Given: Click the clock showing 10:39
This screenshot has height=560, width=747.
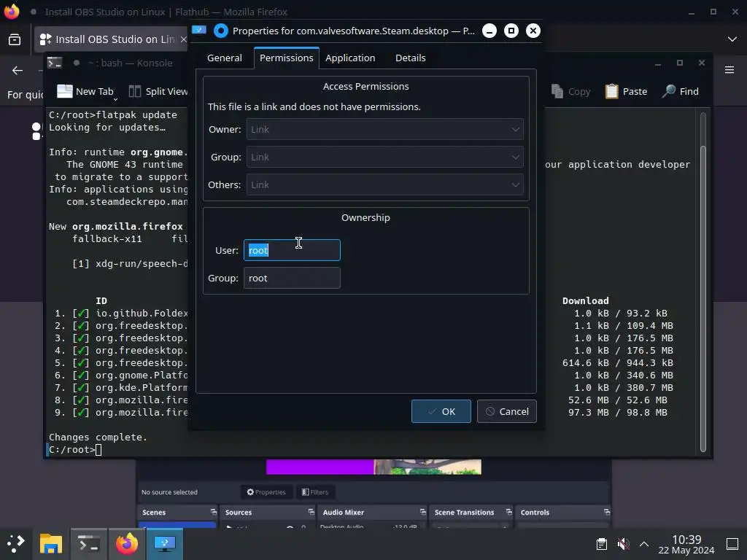Looking at the screenshot, I should point(686,544).
